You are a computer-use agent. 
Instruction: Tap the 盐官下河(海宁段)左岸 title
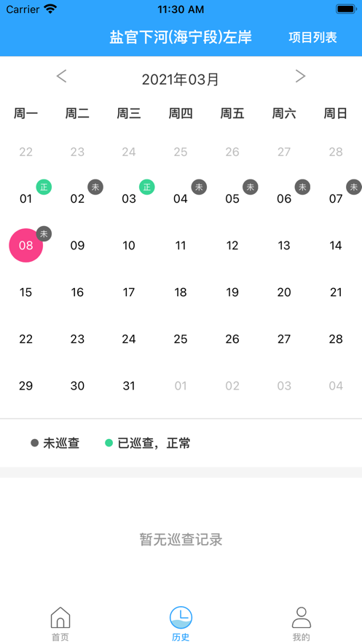(181, 37)
